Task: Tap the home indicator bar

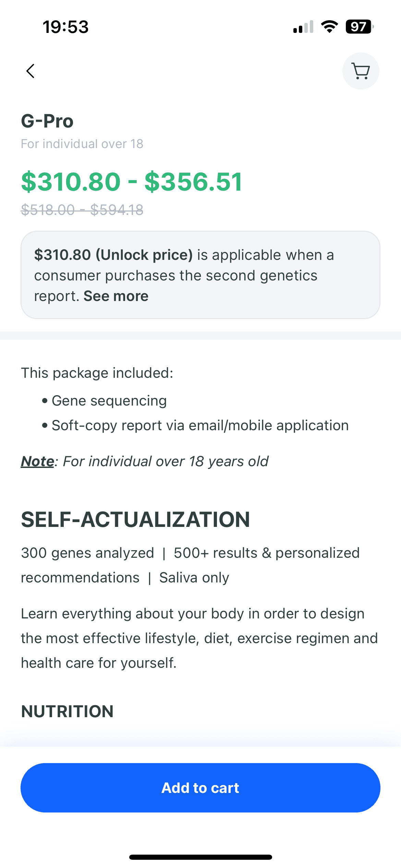Action: [x=200, y=857]
